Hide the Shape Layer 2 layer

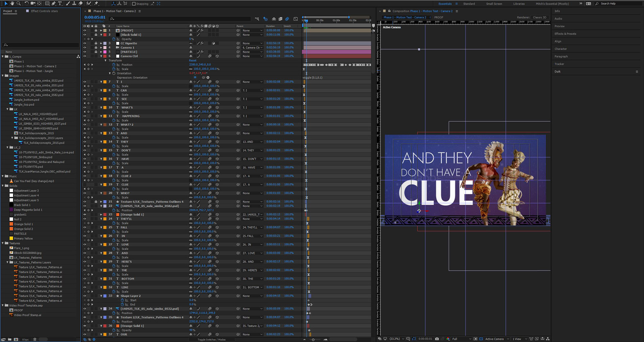pos(85,296)
